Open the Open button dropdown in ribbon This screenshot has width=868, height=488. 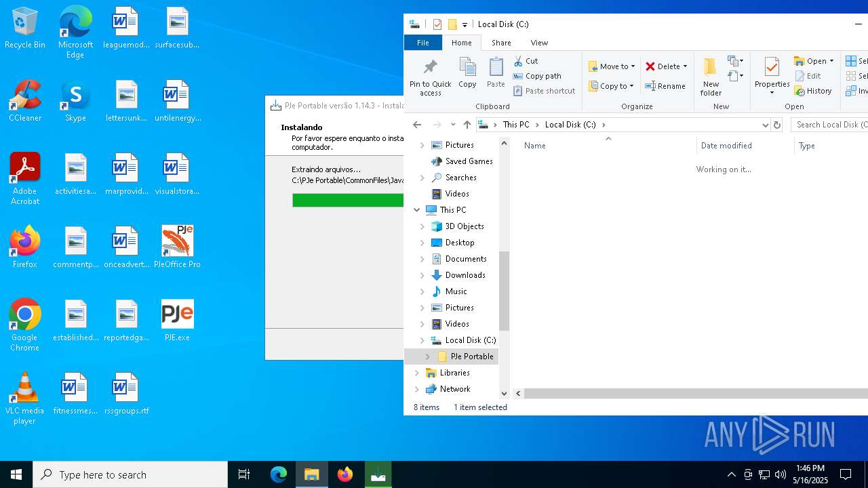pyautogui.click(x=831, y=61)
